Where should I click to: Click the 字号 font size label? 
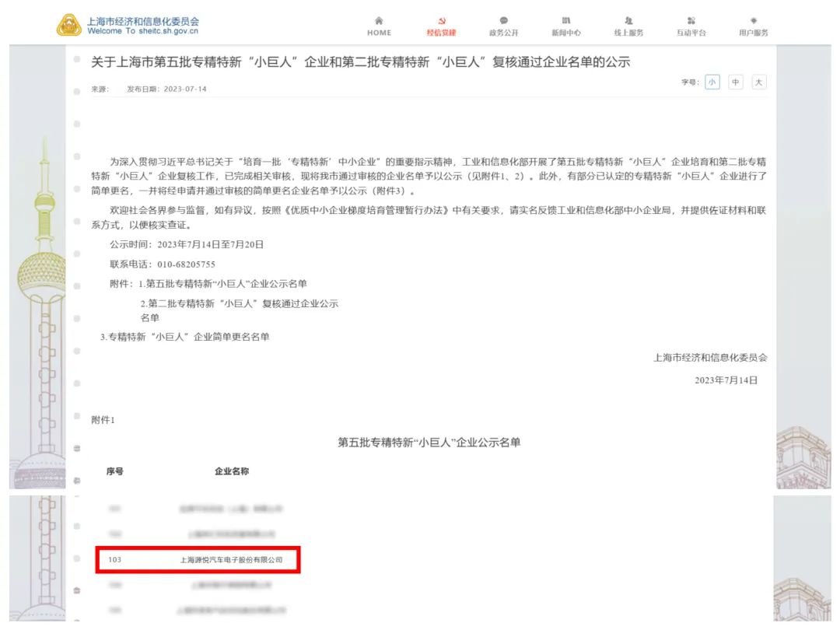coord(690,82)
